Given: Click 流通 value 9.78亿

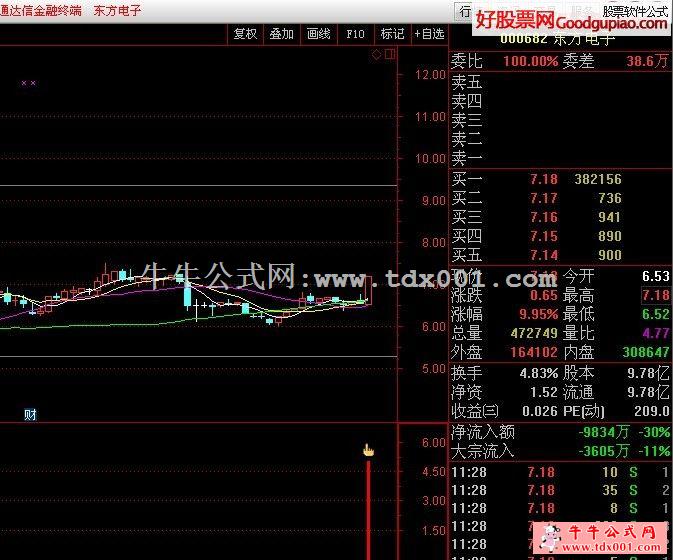Looking at the screenshot, I should (648, 392).
